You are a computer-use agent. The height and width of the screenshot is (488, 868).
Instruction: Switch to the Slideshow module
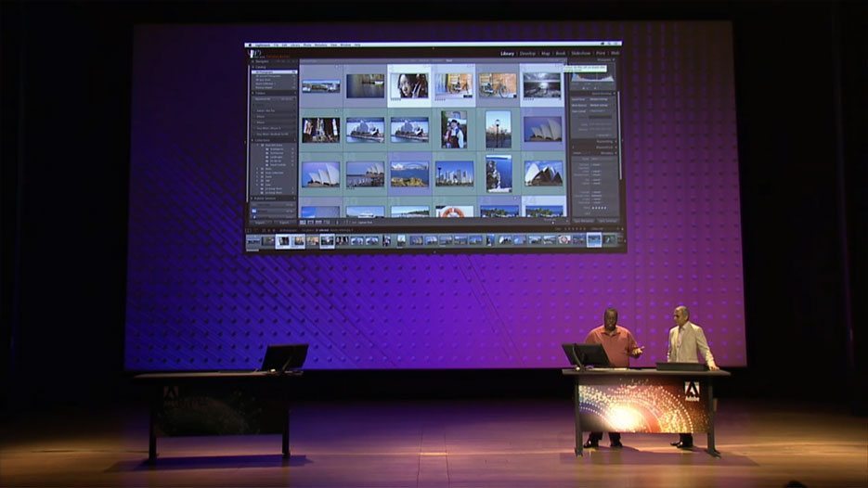pyautogui.click(x=581, y=54)
